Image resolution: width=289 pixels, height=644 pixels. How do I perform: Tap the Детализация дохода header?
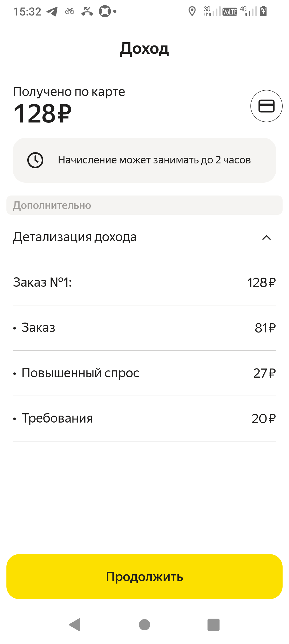pos(75,237)
